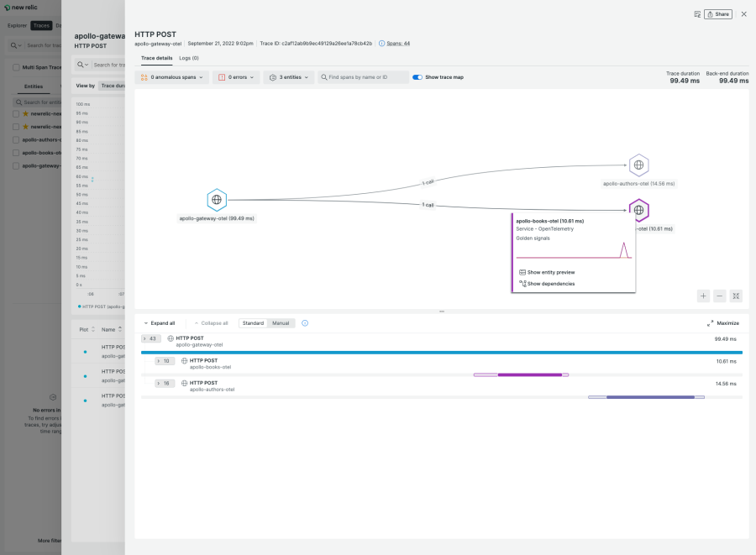Click Show dependencies in popup
The image size is (756, 555).
(551, 284)
